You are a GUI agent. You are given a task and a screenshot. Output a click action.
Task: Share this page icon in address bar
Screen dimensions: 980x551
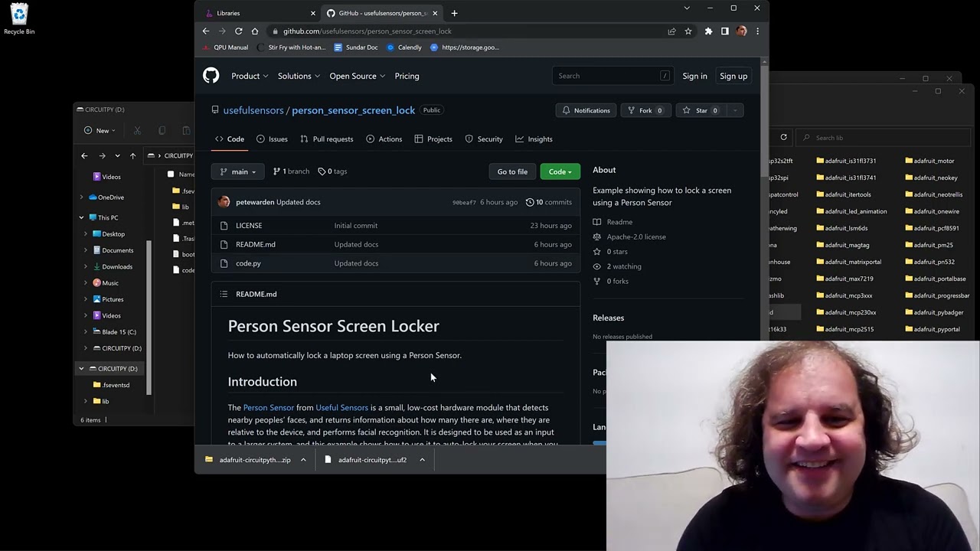(671, 31)
